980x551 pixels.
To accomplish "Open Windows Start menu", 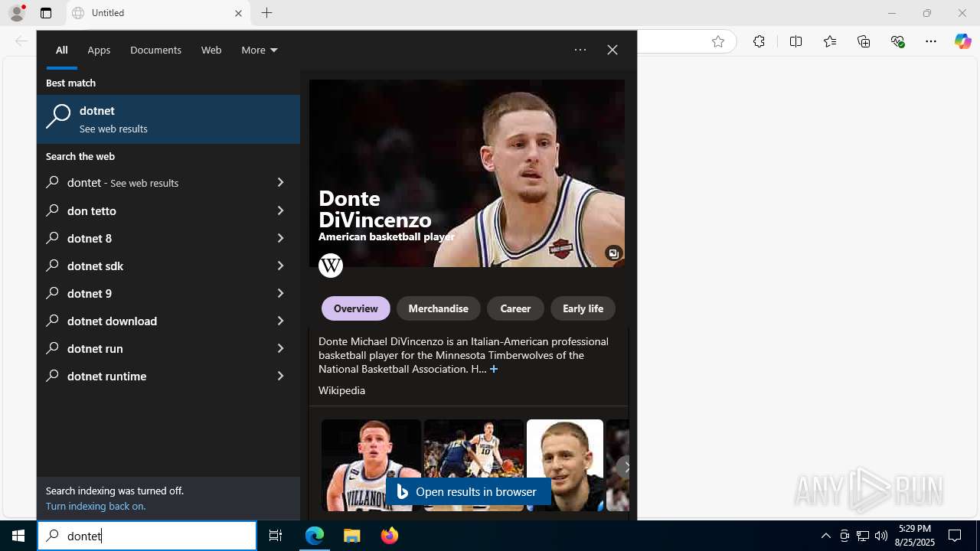I will pyautogui.click(x=18, y=536).
